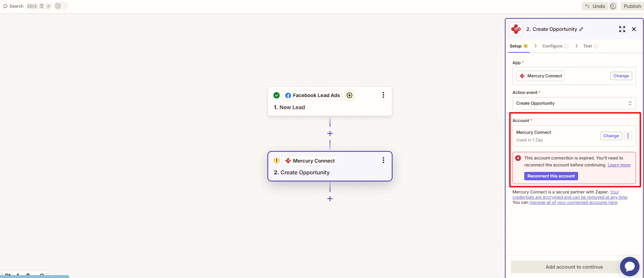Image resolution: width=644 pixels, height=278 pixels.
Task: Open the Learn more link
Action: coord(619,165)
